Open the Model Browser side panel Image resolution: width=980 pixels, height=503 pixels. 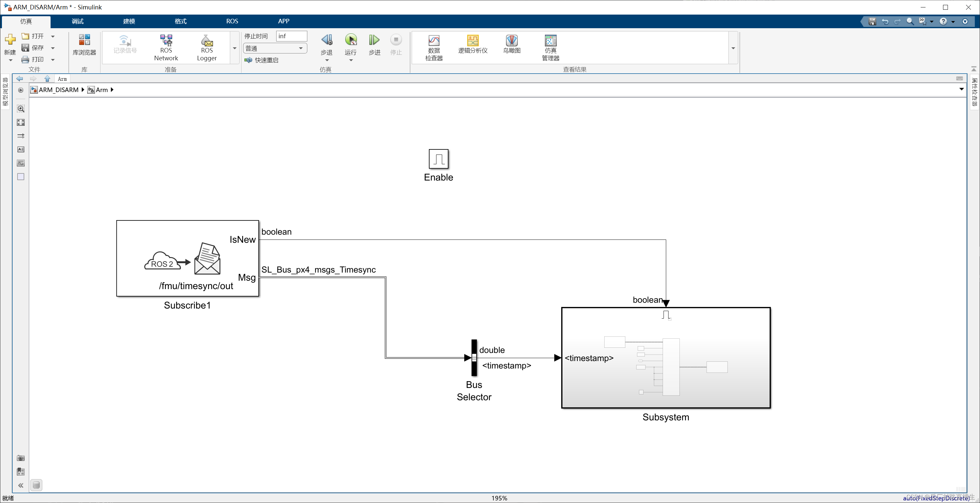coord(5,92)
